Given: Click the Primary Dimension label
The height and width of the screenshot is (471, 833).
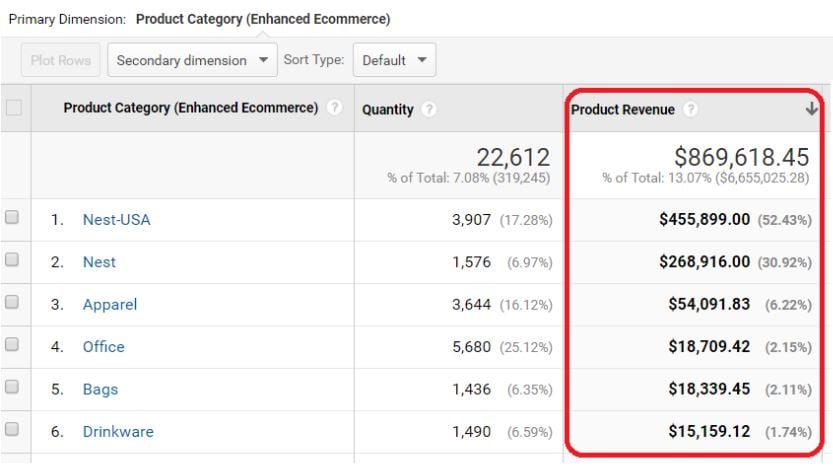Looking at the screenshot, I should (x=67, y=20).
